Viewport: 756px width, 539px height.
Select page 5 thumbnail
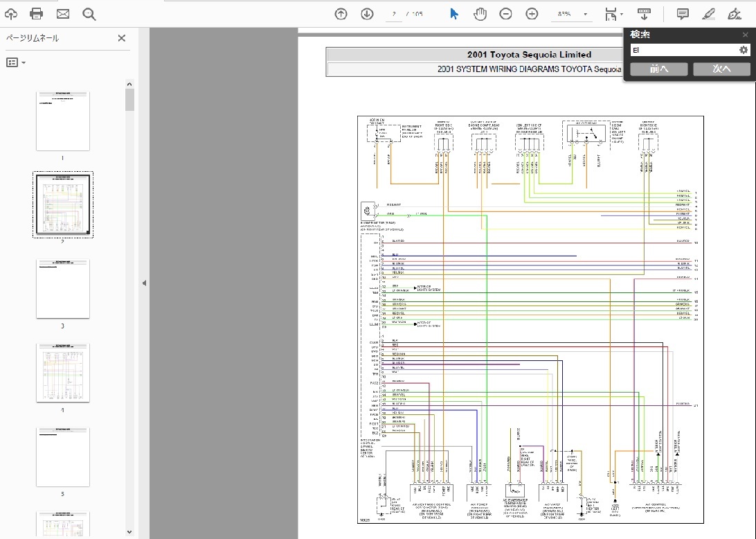[x=63, y=457]
